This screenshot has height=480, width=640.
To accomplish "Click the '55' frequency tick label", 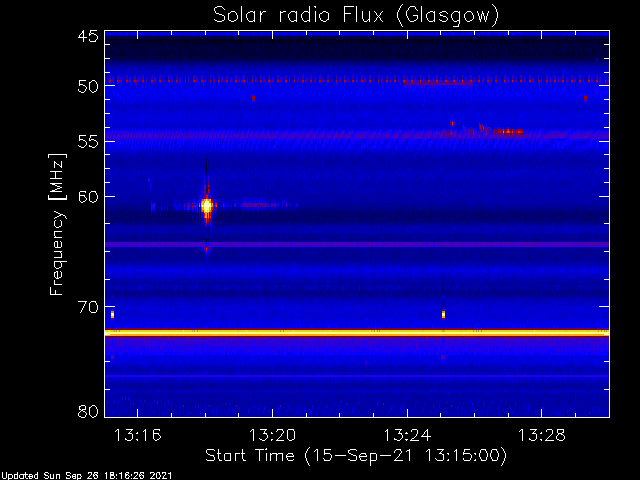I will (88, 142).
